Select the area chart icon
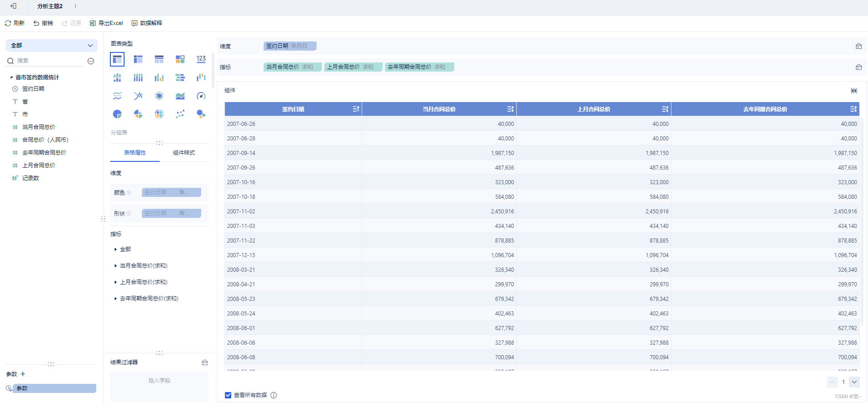 (180, 96)
